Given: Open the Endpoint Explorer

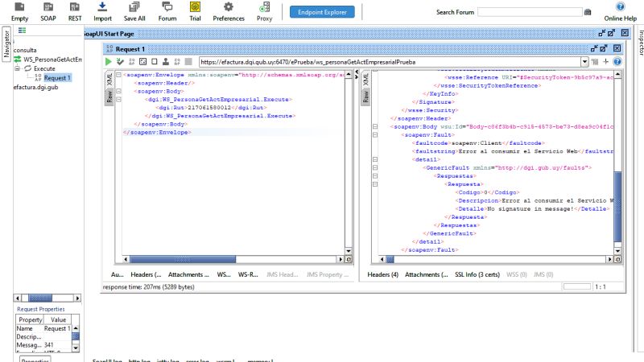Looking at the screenshot, I should tap(322, 12).
